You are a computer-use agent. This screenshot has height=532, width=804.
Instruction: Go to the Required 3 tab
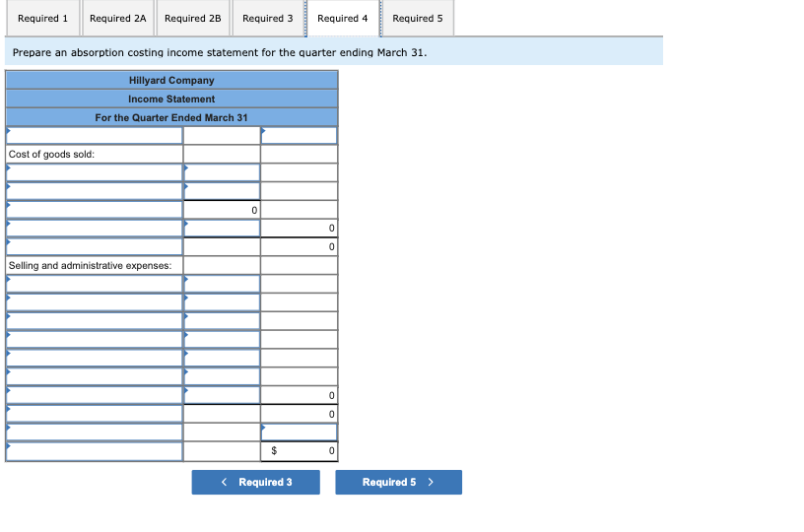pos(268,19)
